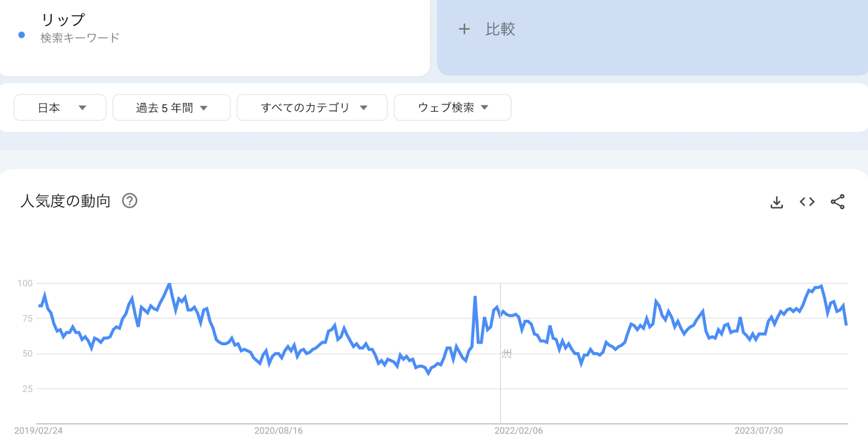This screenshot has height=446, width=868.
Task: Open the ウェブ検索 search type dropdown
Action: point(452,107)
